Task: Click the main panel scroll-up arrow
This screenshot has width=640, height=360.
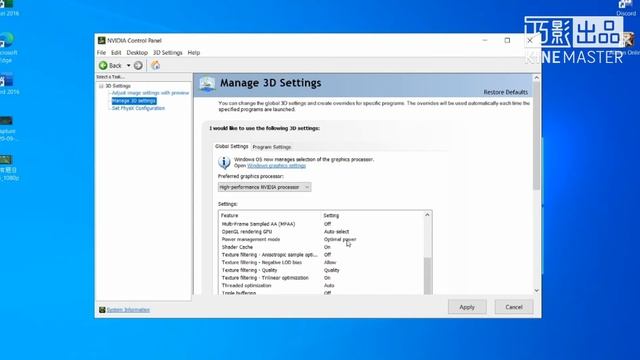Action: click(x=536, y=78)
